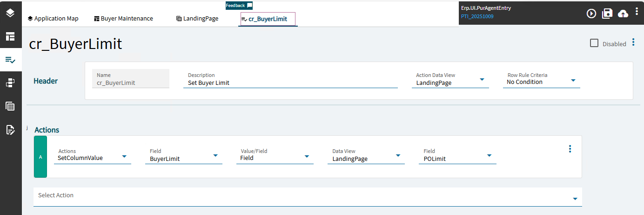This screenshot has height=215, width=644.
Task: Click the preview play icon
Action: coord(591,14)
